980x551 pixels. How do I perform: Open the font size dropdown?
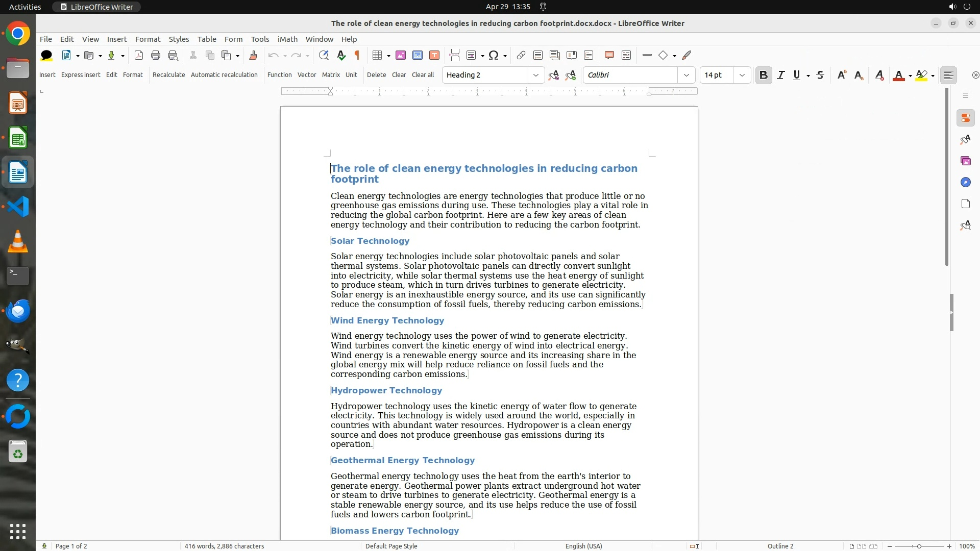(x=742, y=75)
